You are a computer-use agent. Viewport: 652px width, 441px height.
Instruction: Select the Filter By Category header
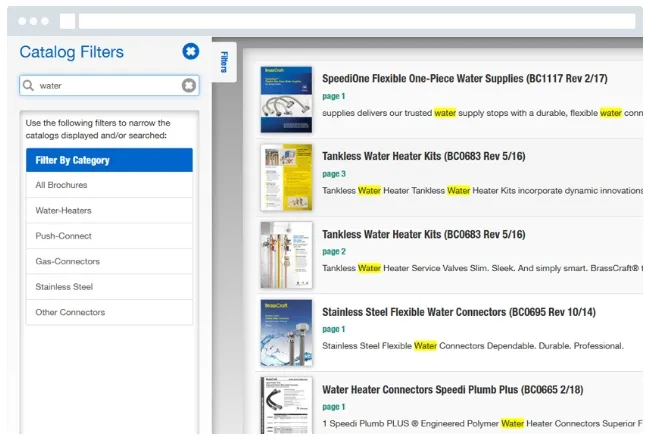coord(109,160)
